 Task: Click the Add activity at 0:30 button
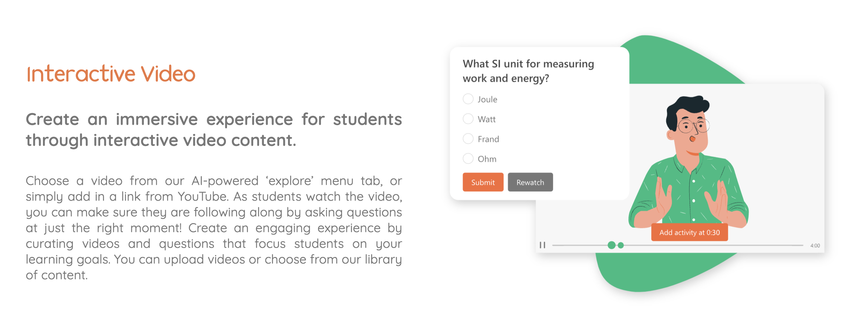tap(690, 233)
